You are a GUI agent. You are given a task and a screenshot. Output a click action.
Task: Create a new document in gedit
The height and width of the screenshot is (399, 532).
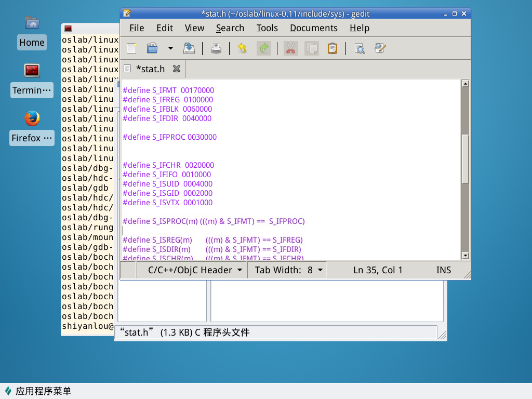pos(132,48)
